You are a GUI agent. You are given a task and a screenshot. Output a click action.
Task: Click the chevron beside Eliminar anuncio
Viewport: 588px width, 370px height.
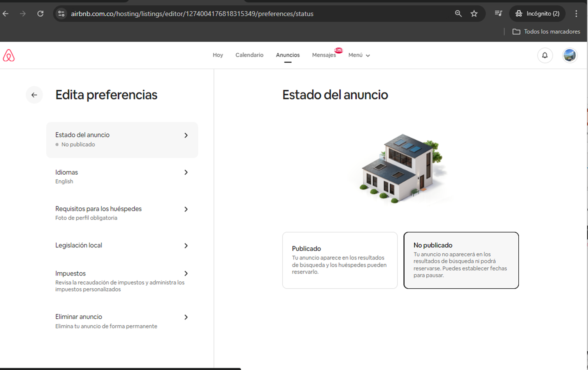click(x=186, y=317)
